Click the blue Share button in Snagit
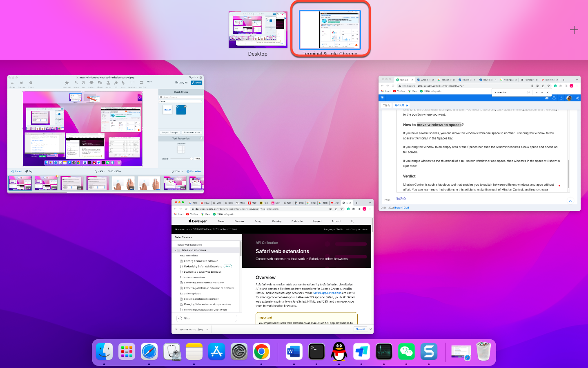 [x=197, y=83]
